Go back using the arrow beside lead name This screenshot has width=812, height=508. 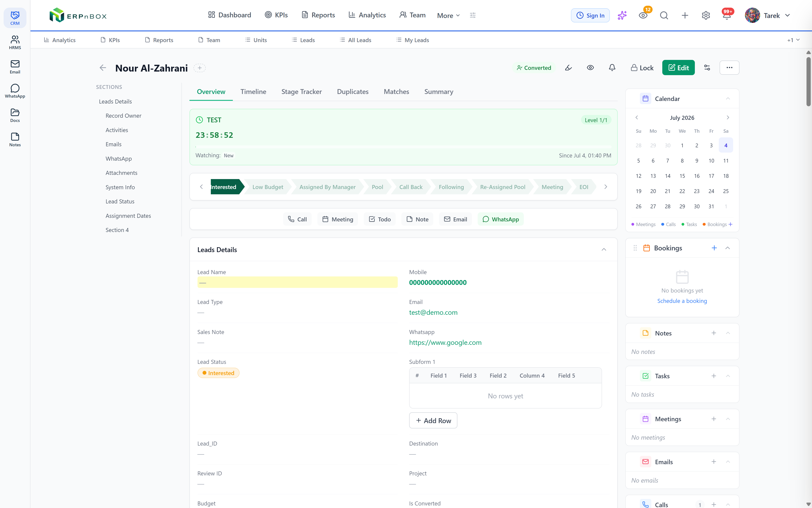click(103, 68)
